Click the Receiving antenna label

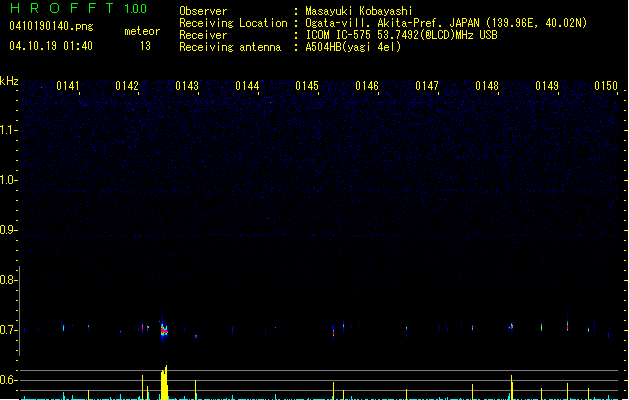[x=230, y=47]
